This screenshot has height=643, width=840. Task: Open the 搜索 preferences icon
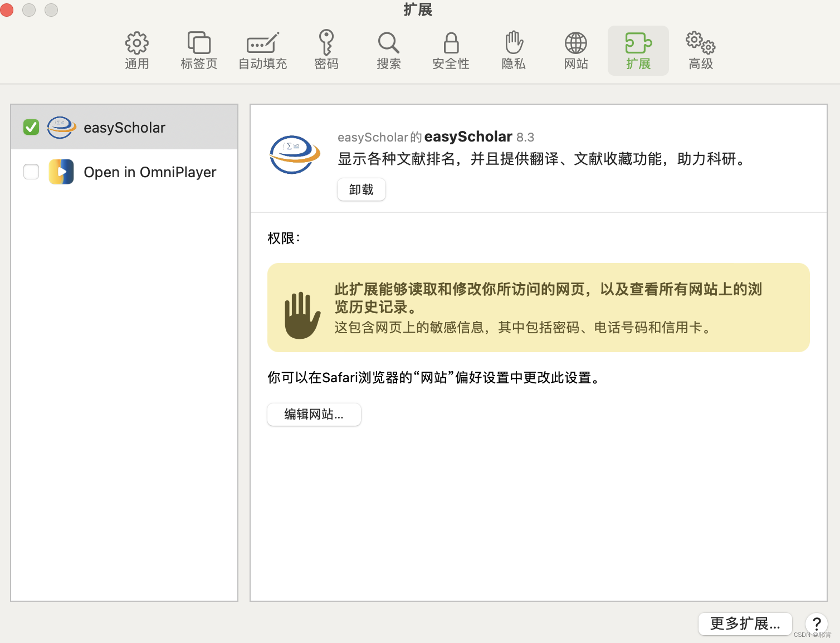[388, 50]
